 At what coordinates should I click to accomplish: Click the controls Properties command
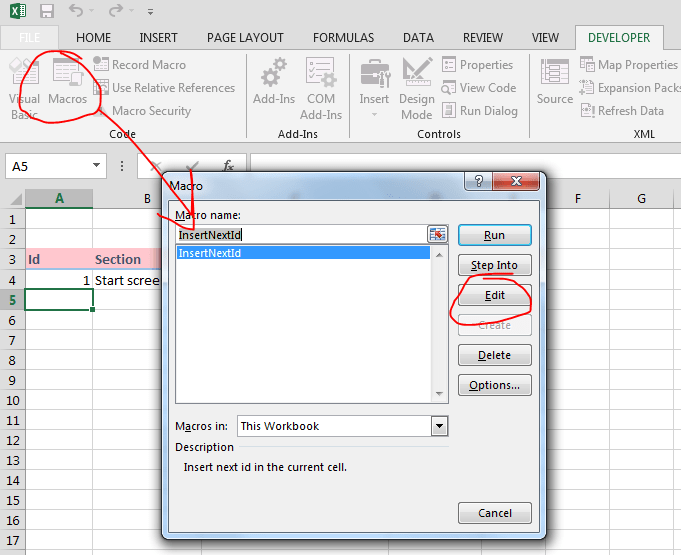[x=477, y=64]
